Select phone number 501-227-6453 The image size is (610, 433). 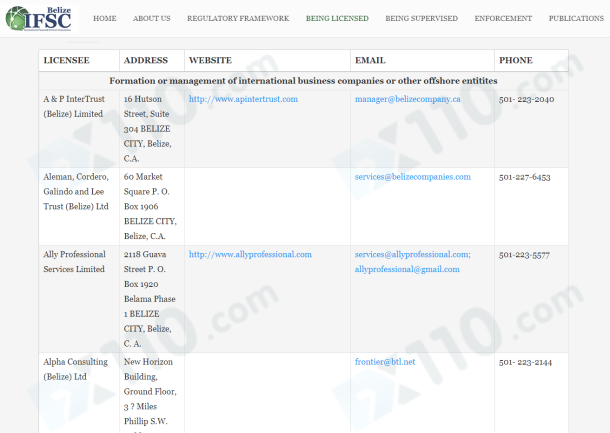pyautogui.click(x=525, y=177)
